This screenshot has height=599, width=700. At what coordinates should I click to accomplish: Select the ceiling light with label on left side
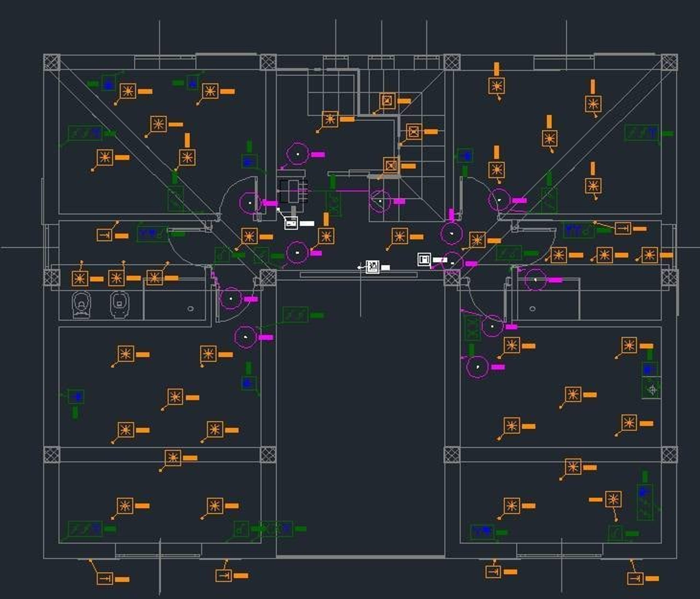coord(613,499)
